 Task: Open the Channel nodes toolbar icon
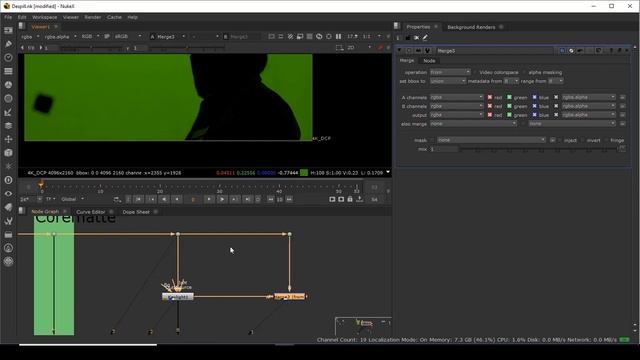point(8,71)
